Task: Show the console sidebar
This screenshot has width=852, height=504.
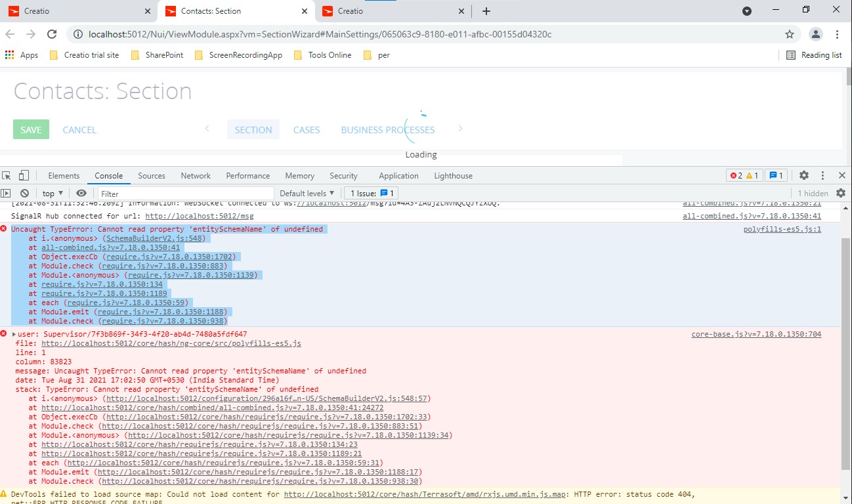Action: (x=6, y=193)
